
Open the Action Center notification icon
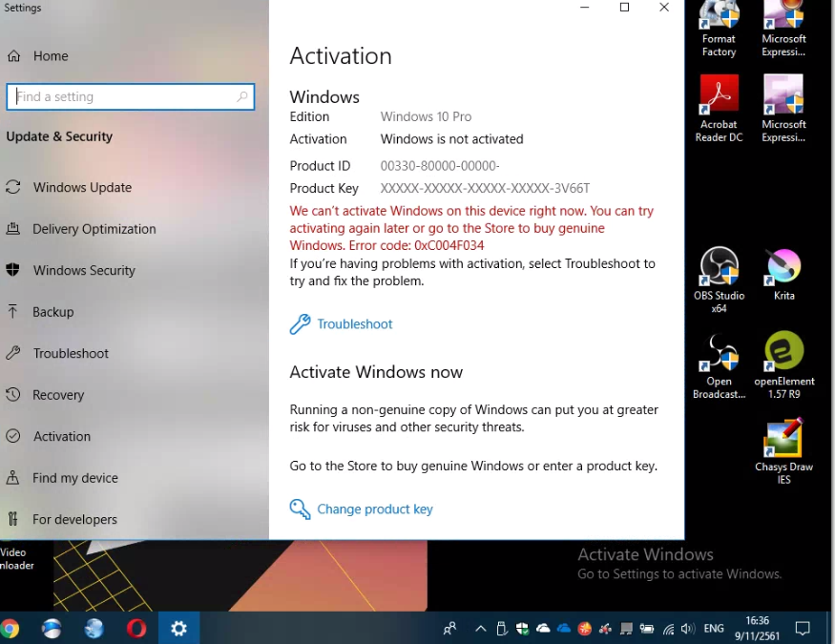(802, 629)
